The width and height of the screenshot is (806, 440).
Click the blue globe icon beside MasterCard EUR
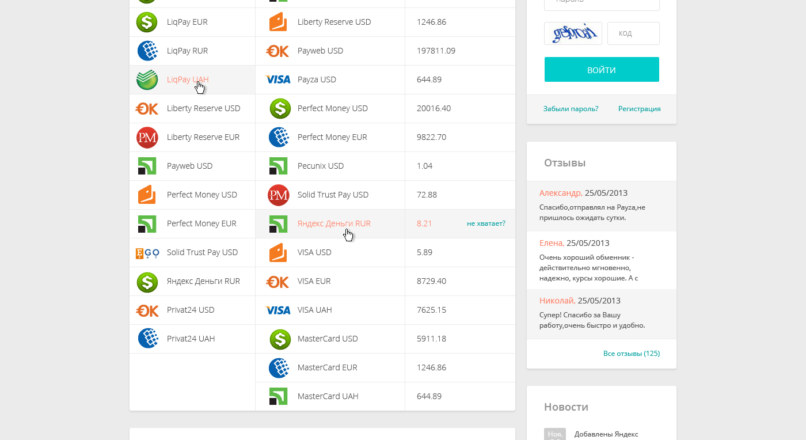(278, 368)
